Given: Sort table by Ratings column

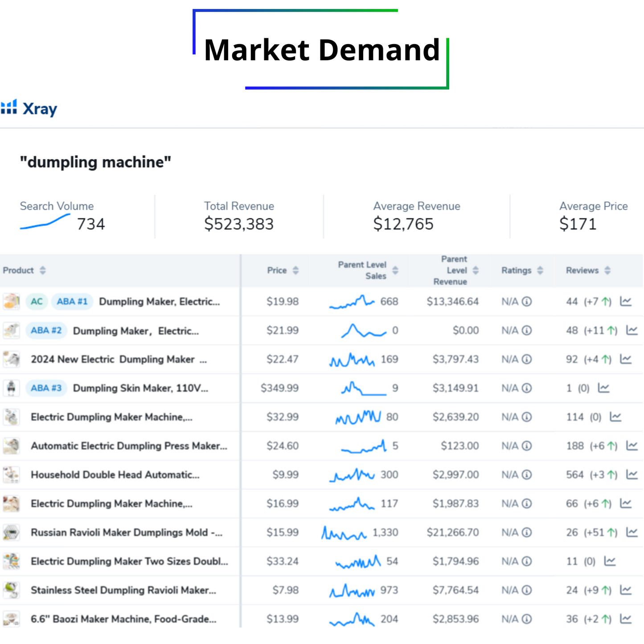Looking at the screenshot, I should coord(540,270).
